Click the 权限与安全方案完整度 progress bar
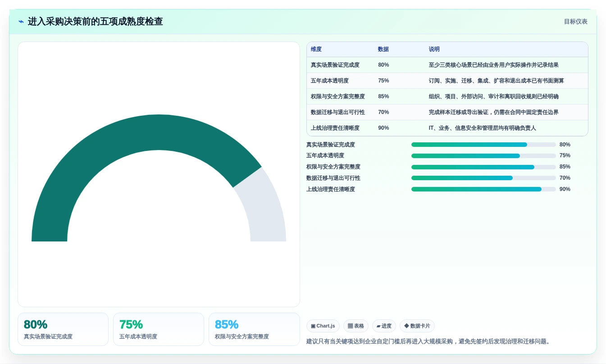 pyautogui.click(x=483, y=167)
